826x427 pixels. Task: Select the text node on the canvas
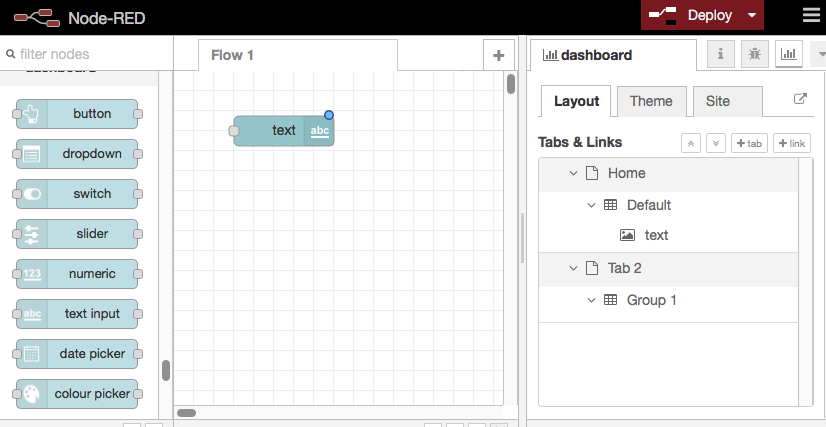tap(283, 131)
